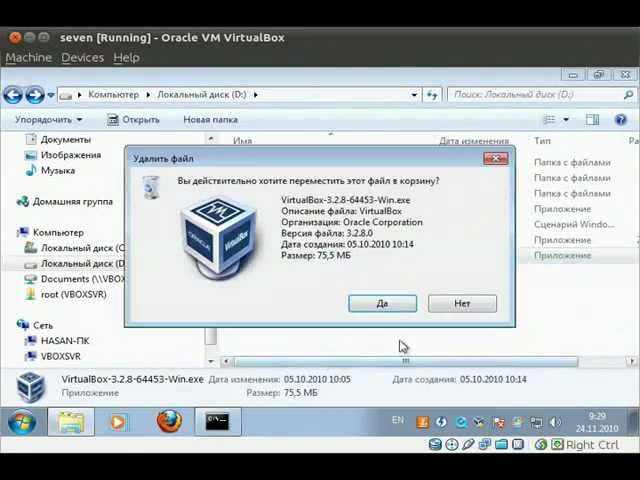Viewport: 640px width, 480px height.
Task: Click the sidebar scroll down arrow
Action: [x=211, y=361]
